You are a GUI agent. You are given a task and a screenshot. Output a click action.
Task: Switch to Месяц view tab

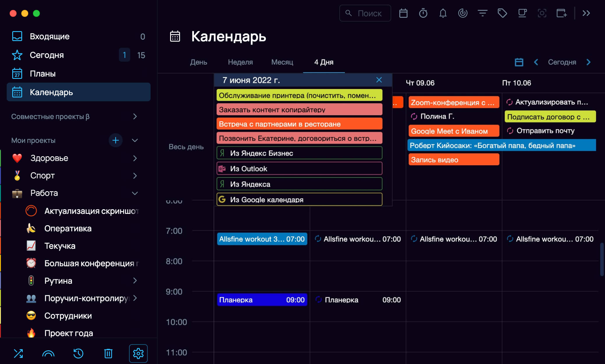[282, 62]
